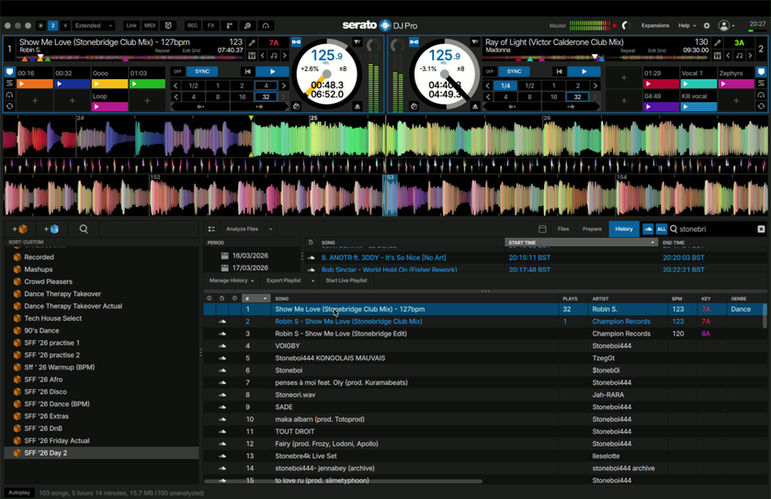Click in the stonebri search field
Viewport: 771px width, 499px height.
[716, 229]
